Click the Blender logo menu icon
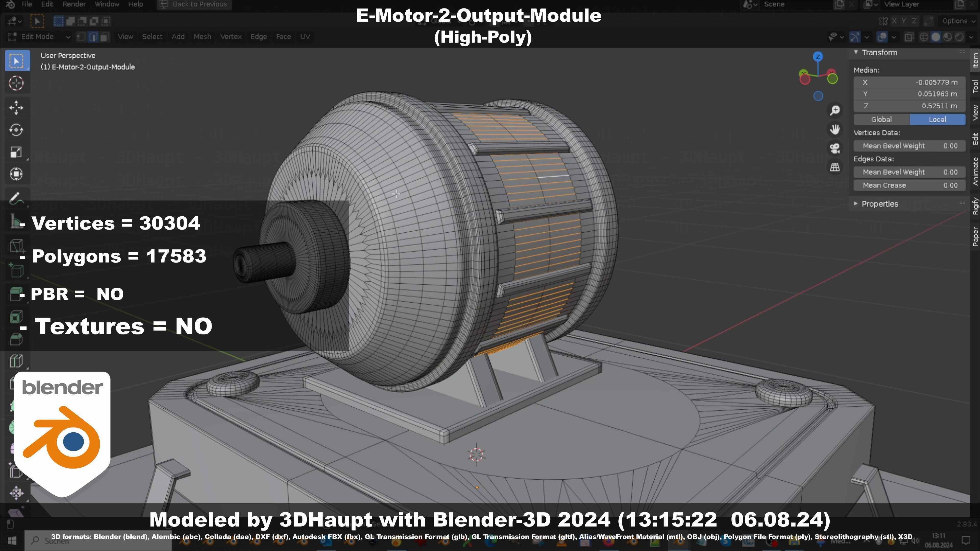Screen dimensions: 980x551 pos(10,4)
